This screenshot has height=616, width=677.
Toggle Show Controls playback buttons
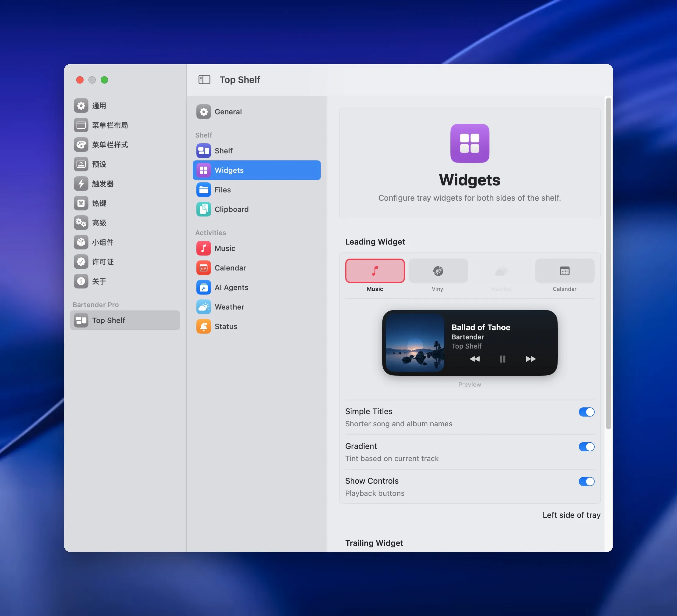586,481
